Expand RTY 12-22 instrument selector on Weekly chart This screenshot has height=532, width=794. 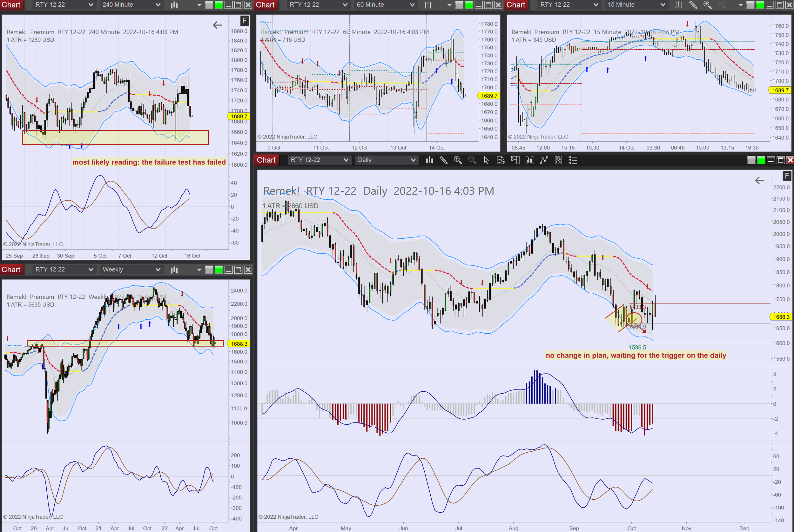tap(64, 270)
